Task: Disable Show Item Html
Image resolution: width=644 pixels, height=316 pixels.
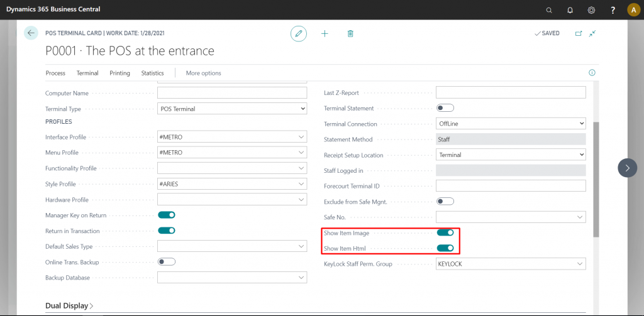Action: pyautogui.click(x=445, y=248)
